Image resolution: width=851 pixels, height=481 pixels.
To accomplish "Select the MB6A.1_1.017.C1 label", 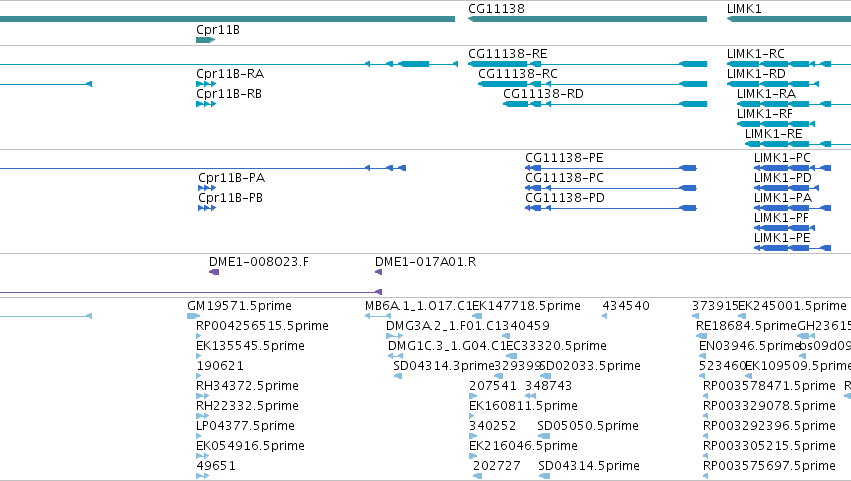I will (x=418, y=306).
